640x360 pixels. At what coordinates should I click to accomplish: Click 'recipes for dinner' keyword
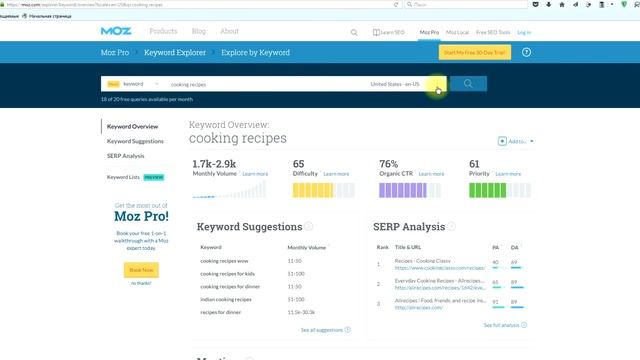pos(220,312)
